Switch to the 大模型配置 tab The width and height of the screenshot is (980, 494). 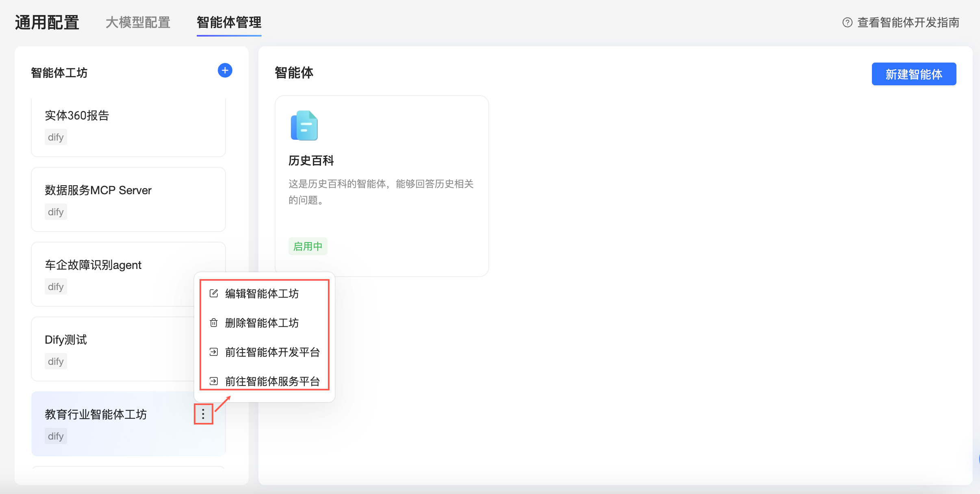138,22
